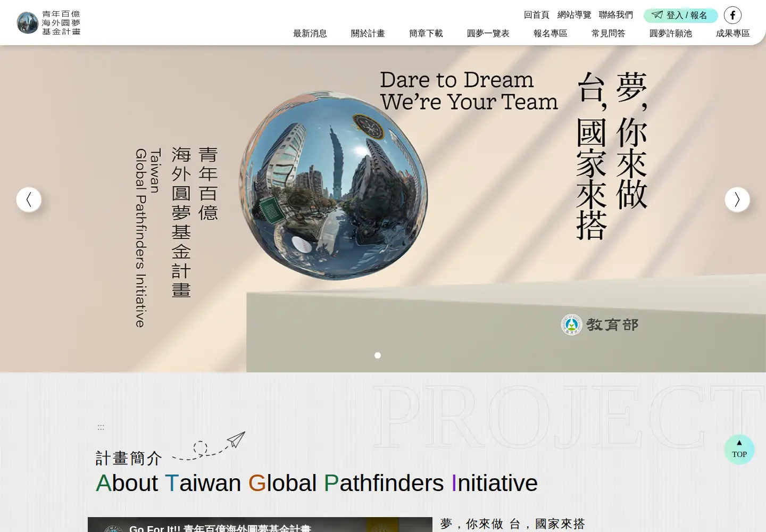766x532 pixels.
Task: Click the 教育部 ministry logo on banner
Action: [x=600, y=325]
